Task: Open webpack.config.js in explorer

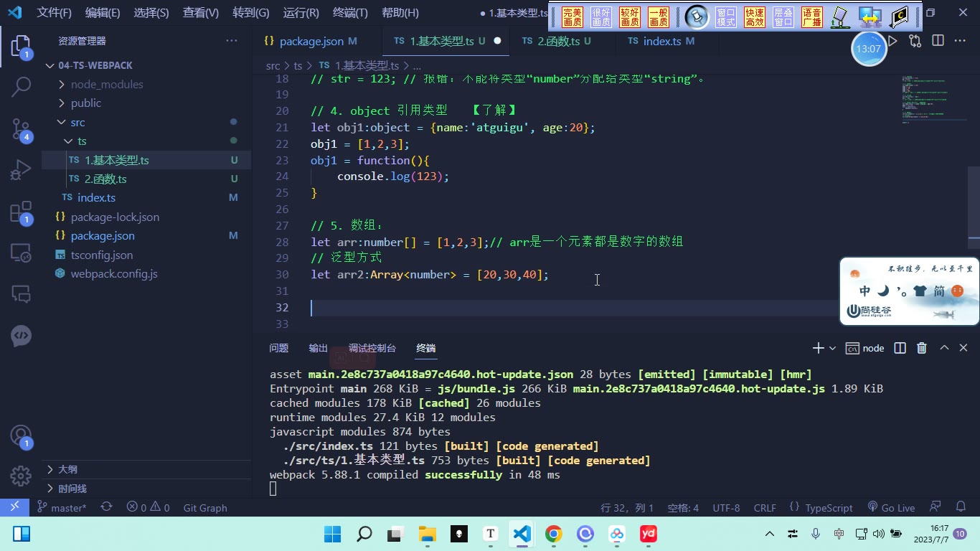Action: (114, 273)
